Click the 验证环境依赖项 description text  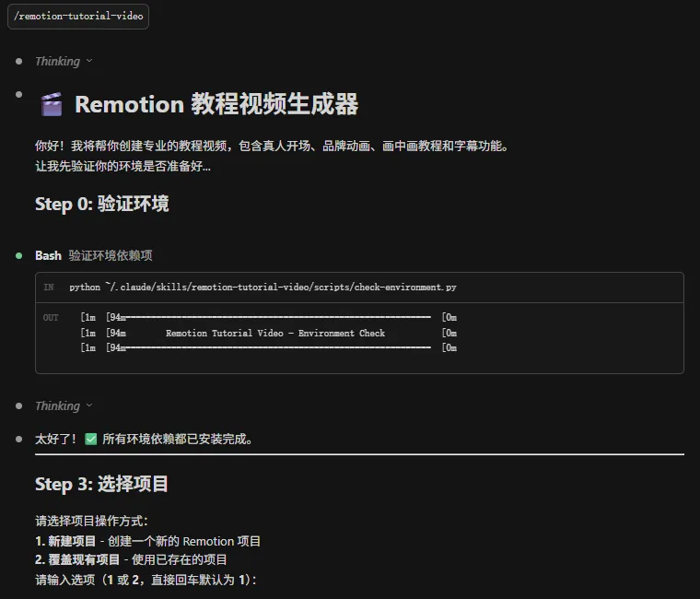click(x=111, y=255)
